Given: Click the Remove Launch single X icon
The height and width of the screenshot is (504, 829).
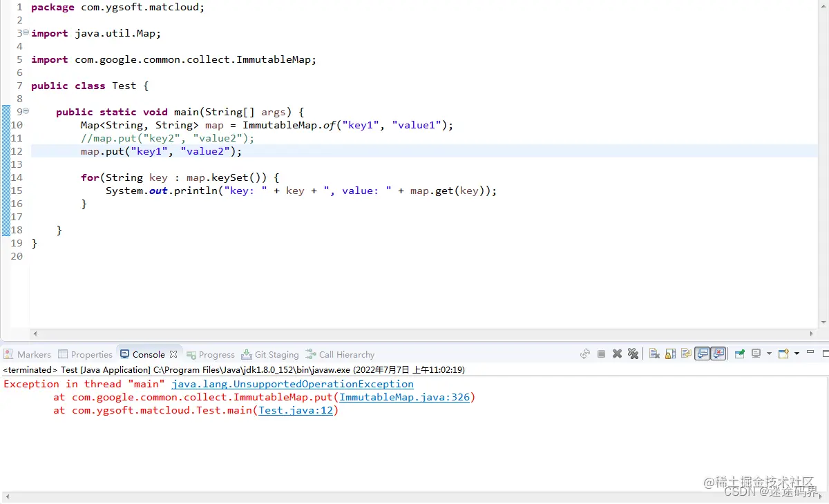Looking at the screenshot, I should pyautogui.click(x=617, y=353).
